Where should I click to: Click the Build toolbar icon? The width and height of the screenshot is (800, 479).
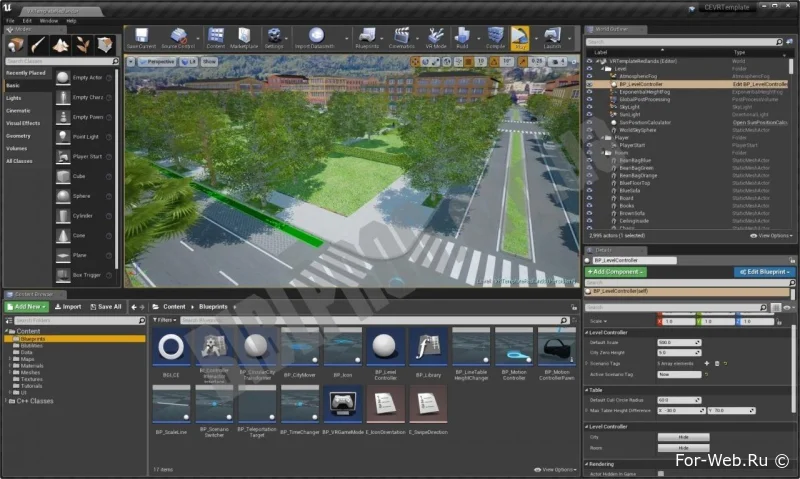(x=462, y=36)
